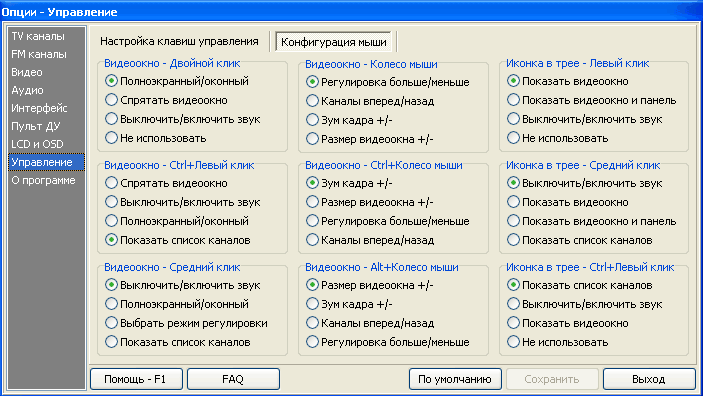Choose Полноэкранный/оконный for Видеоокно Ctrl+Левый клик
703x396 pixels.
pyautogui.click(x=177, y=221)
